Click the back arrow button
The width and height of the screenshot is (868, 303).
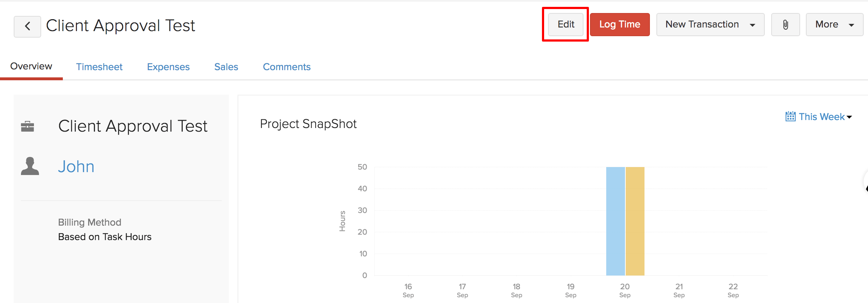click(x=27, y=26)
